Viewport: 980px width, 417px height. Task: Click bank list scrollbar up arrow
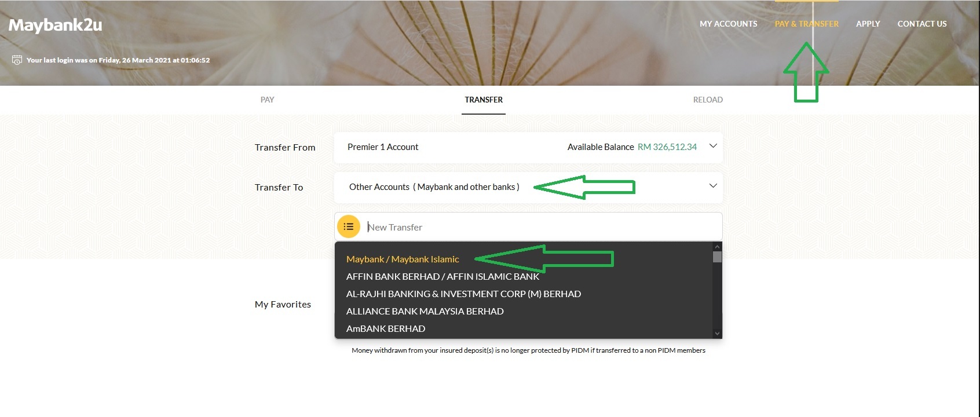click(717, 247)
